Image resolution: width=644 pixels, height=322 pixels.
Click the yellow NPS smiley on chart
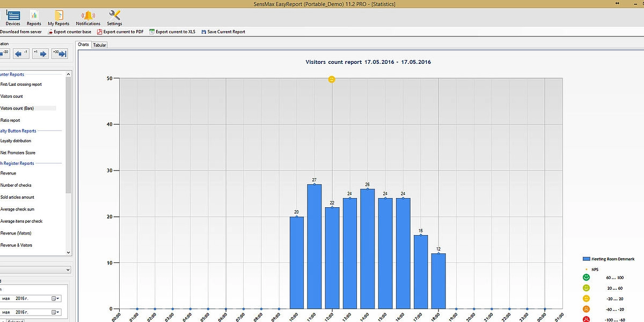click(x=332, y=79)
